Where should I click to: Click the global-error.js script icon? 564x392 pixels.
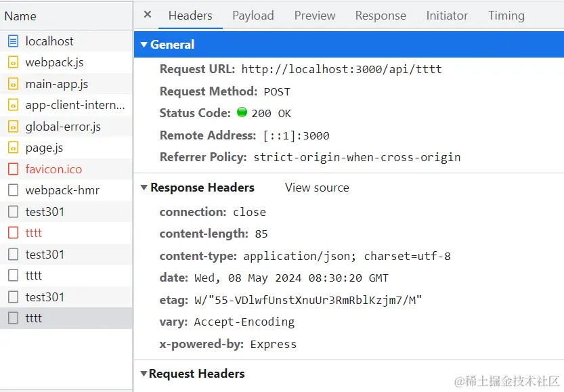pyautogui.click(x=13, y=127)
